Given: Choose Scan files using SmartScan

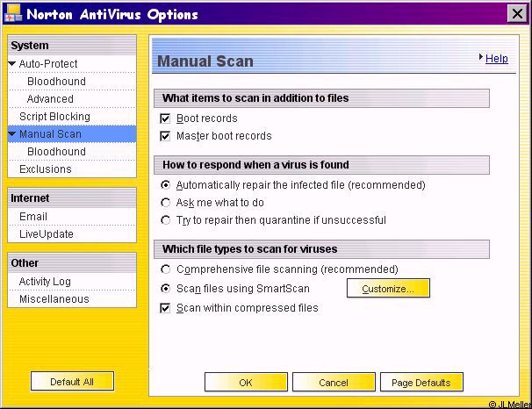Looking at the screenshot, I should (x=165, y=289).
